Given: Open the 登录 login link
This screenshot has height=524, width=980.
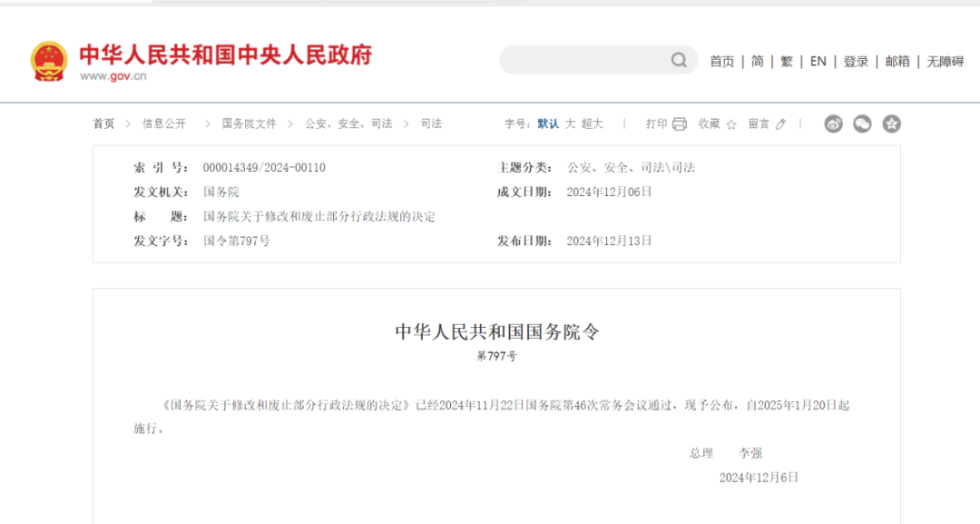Looking at the screenshot, I should [856, 61].
